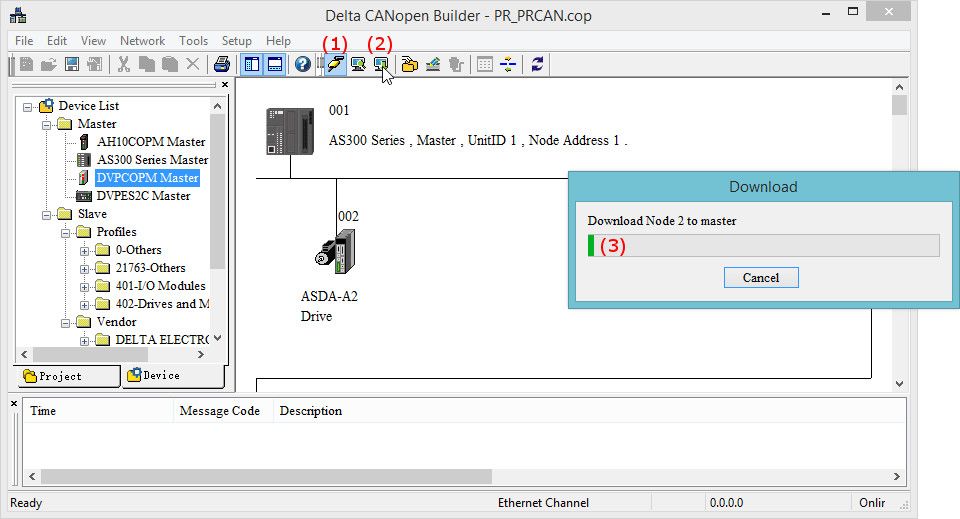Switch to the Project tab
The height and width of the screenshot is (519, 960).
62,376
